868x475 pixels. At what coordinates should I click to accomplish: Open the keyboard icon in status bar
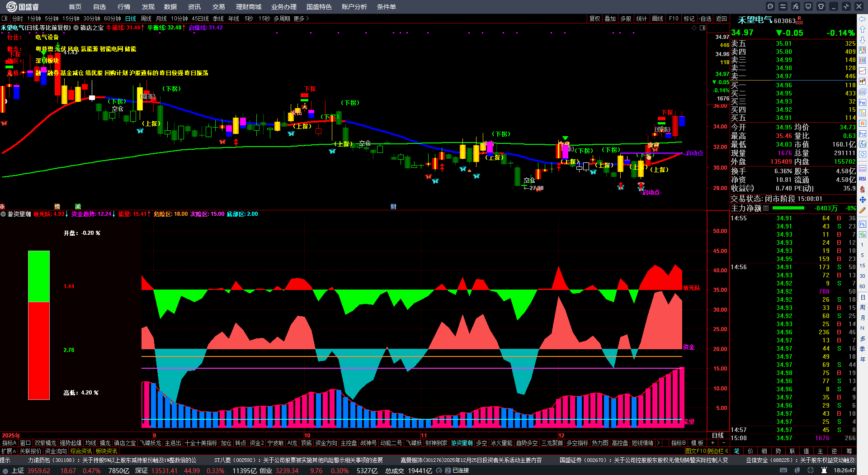coord(783,470)
